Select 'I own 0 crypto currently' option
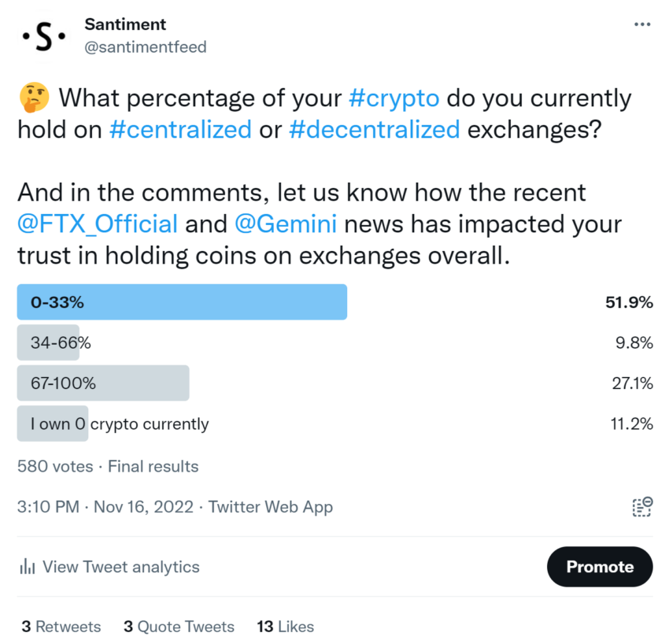 point(120,424)
